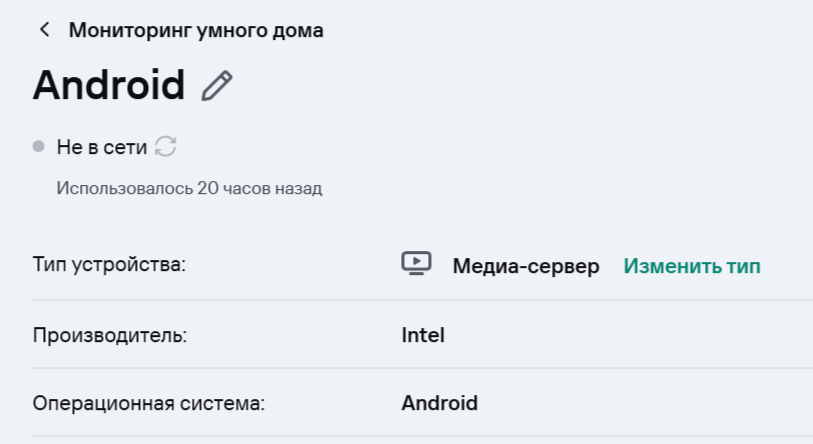Screen dimensions: 813x444
Task: Select the Intel manufacturer value
Action: click(x=423, y=335)
